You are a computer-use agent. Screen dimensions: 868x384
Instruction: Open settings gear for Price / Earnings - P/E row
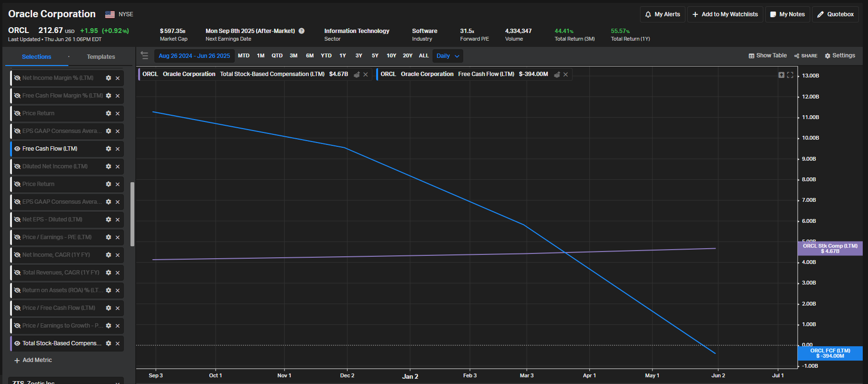(x=108, y=237)
